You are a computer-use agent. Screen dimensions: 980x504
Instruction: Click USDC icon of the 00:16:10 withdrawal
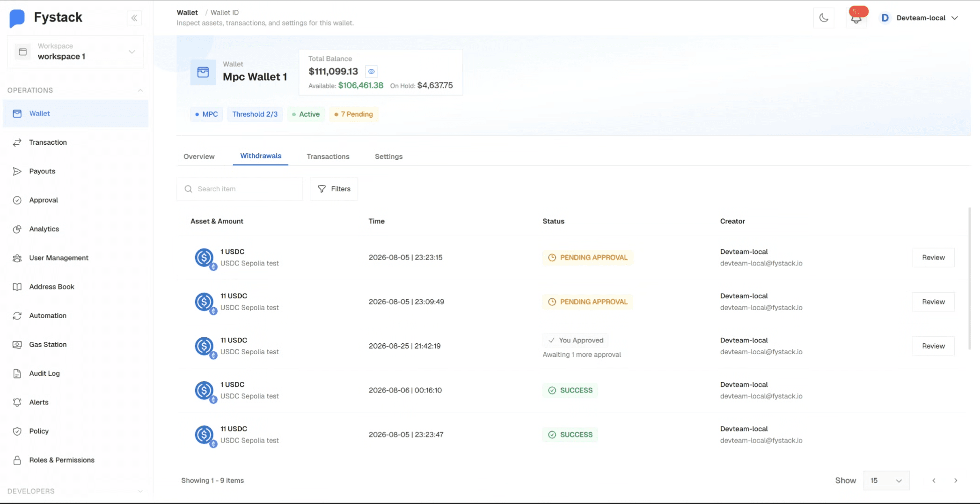pos(205,391)
